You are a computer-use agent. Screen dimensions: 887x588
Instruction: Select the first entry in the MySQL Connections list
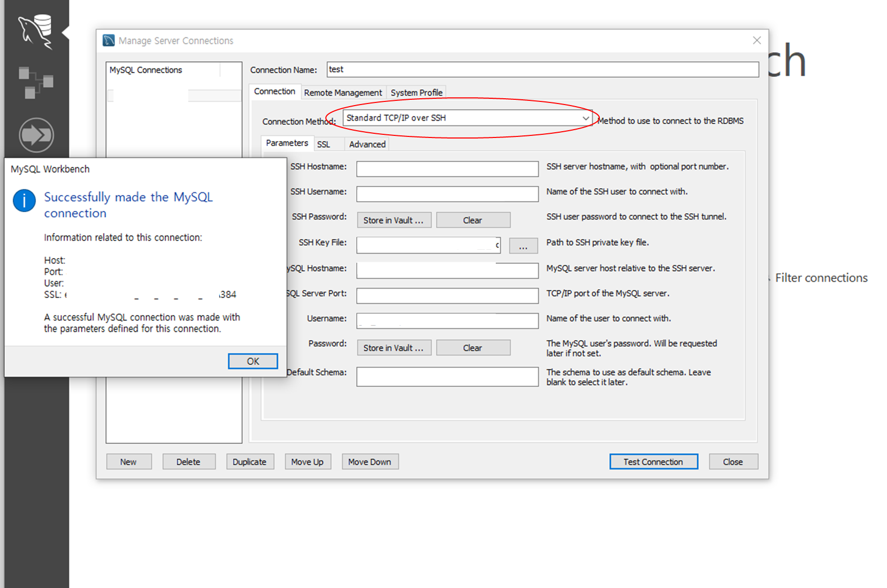pos(174,96)
